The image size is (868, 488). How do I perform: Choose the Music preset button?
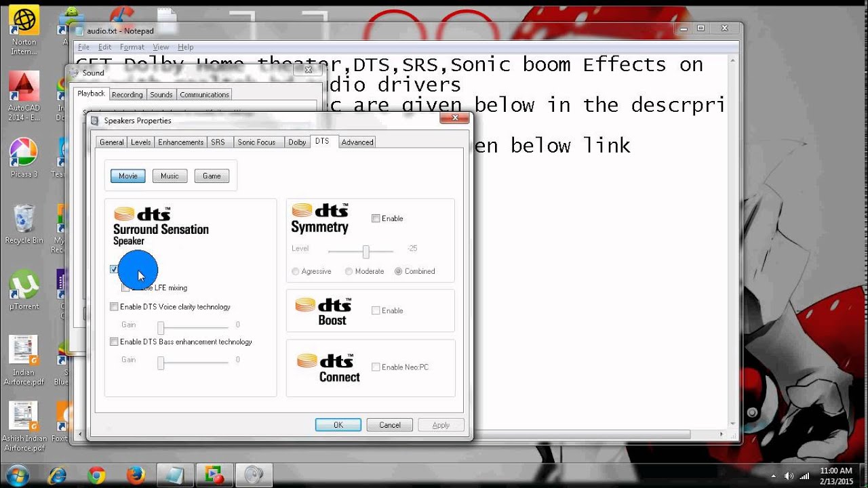click(x=170, y=176)
